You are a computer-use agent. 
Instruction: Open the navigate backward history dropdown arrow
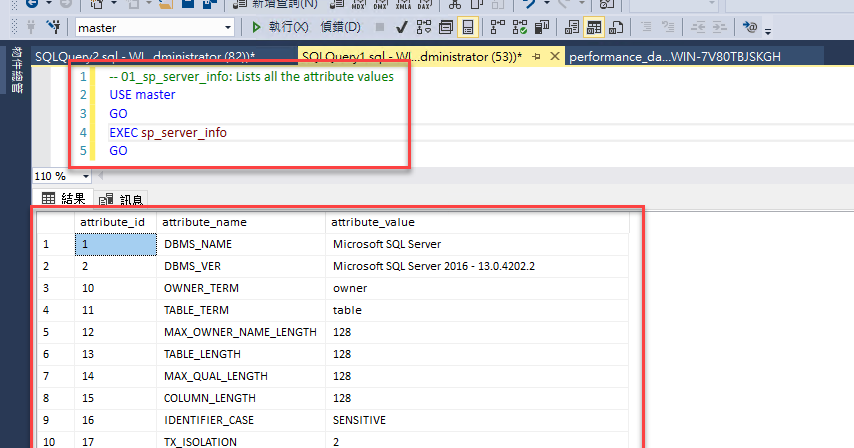pyautogui.click(x=48, y=4)
